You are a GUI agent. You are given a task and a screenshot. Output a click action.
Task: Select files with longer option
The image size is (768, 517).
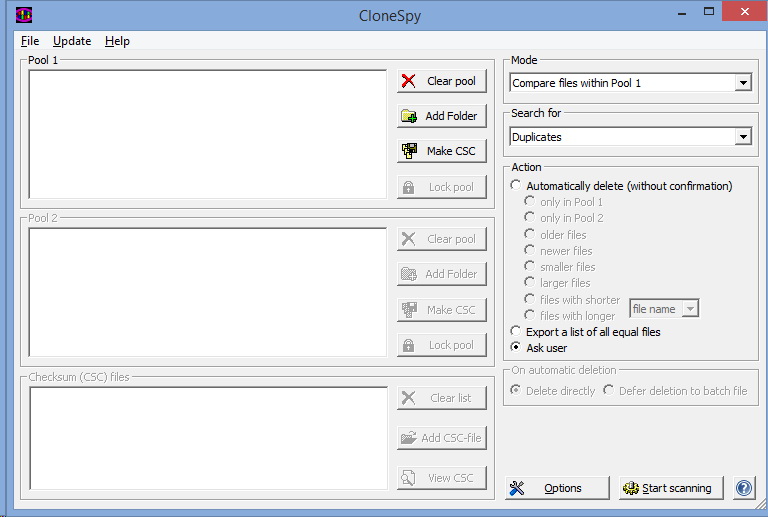click(570, 316)
